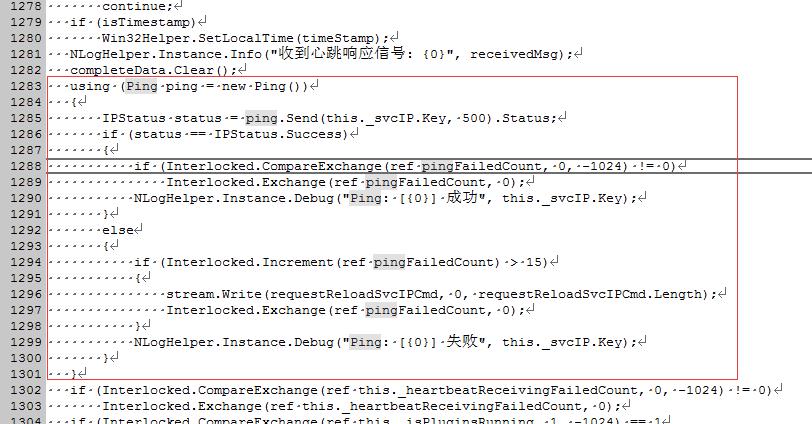
Task: Click '_heartbeatReceivingFailedCount' on line 1302
Action: [x=520, y=390]
